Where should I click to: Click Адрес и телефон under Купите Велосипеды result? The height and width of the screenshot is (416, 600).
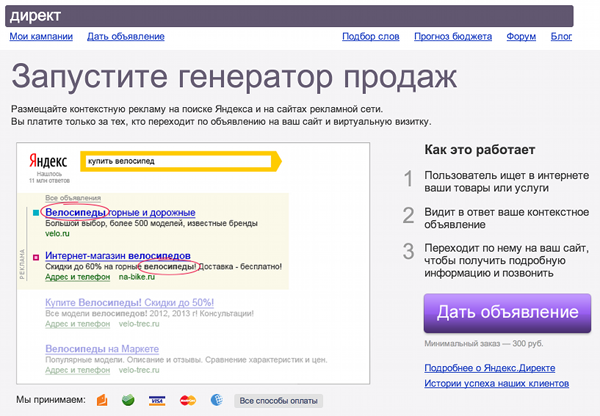point(77,324)
